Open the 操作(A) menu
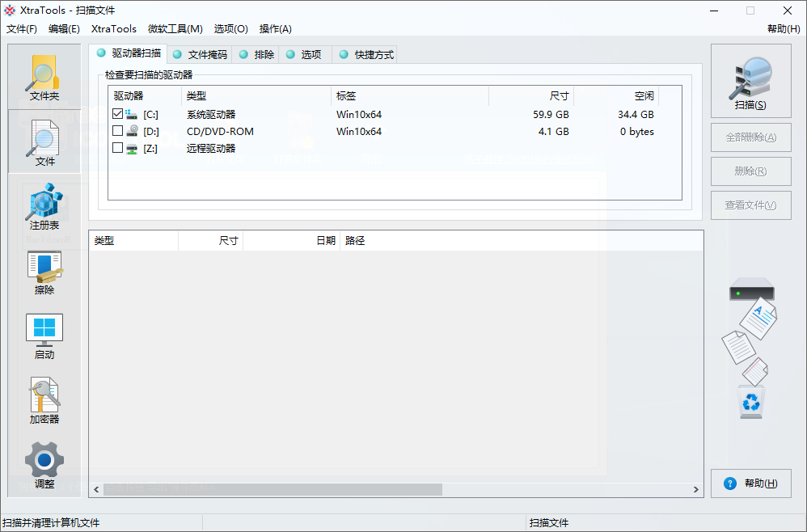The width and height of the screenshot is (807, 532). (x=275, y=29)
